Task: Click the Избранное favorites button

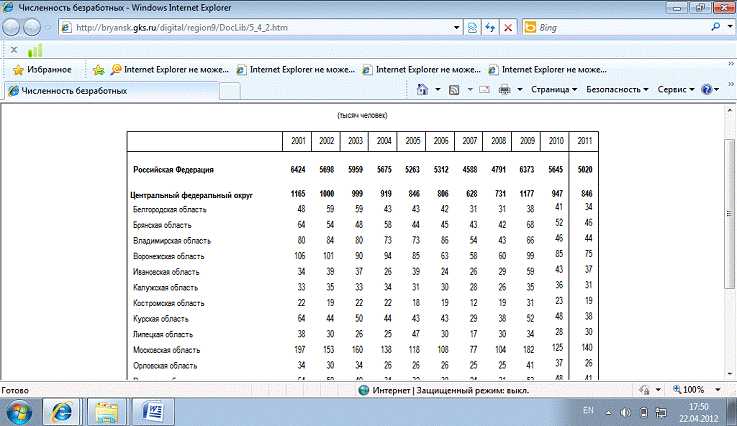Action: coord(42,69)
